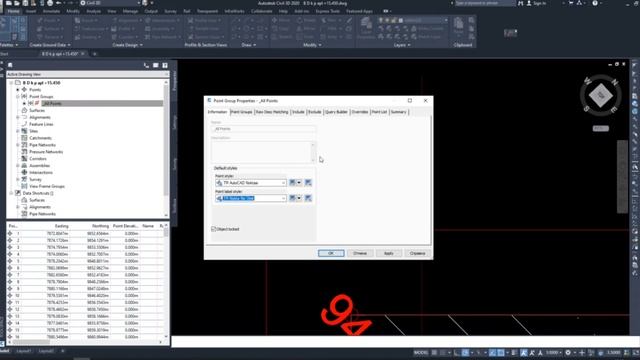Switch to the Point Groups dialog tab
The width and height of the screenshot is (640, 360).
(241, 112)
